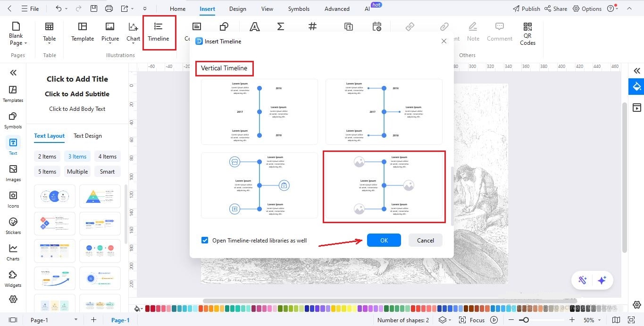Click the fill bucket icon on right panel

636,87
